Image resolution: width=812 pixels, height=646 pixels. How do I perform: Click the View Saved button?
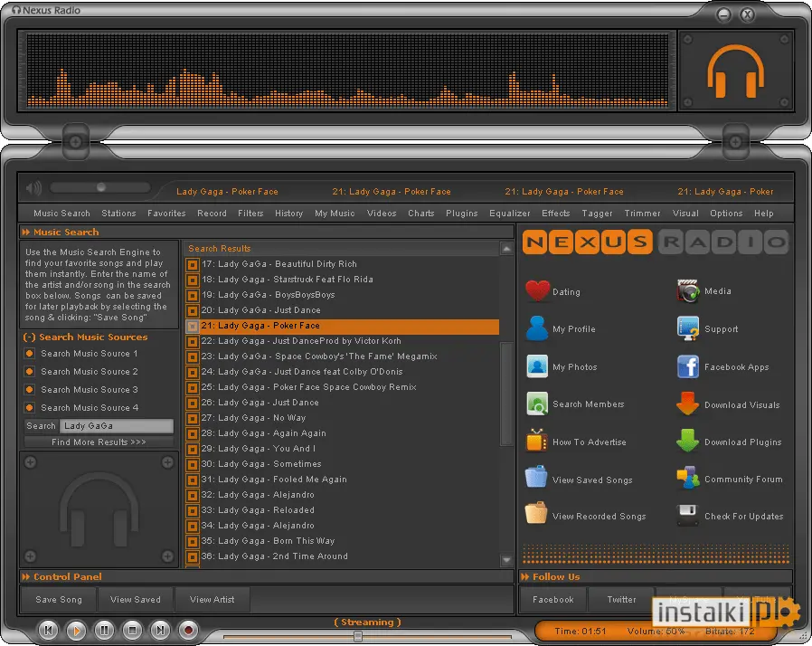pos(135,599)
